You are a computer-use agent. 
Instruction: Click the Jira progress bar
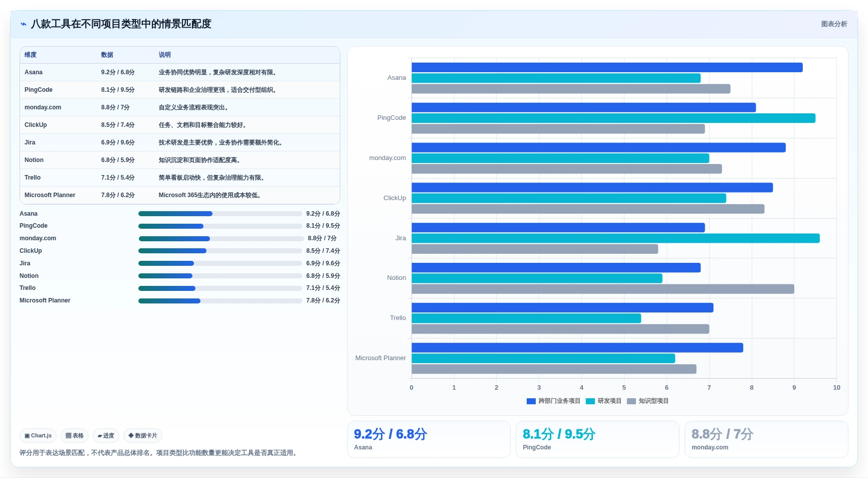point(220,263)
